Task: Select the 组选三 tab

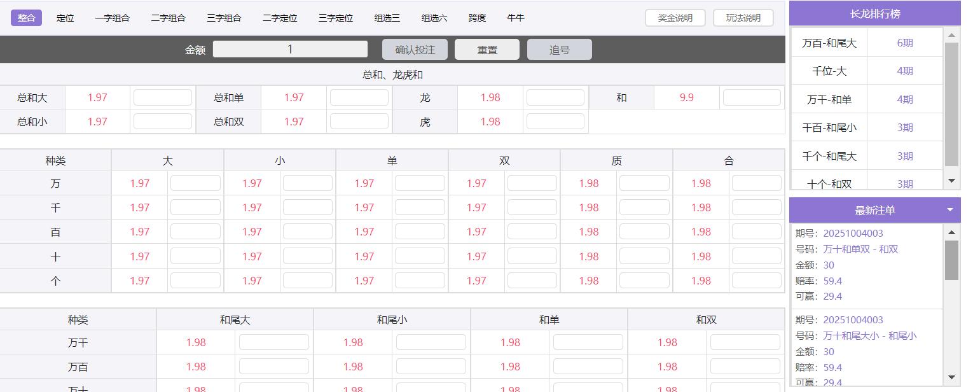Action: (387, 18)
